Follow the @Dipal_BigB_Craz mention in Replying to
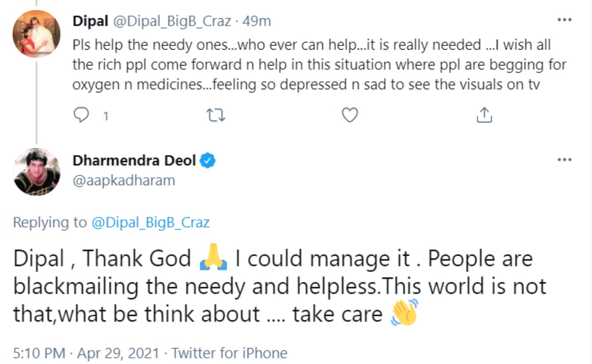This screenshot has height=364, width=592. pos(150,222)
